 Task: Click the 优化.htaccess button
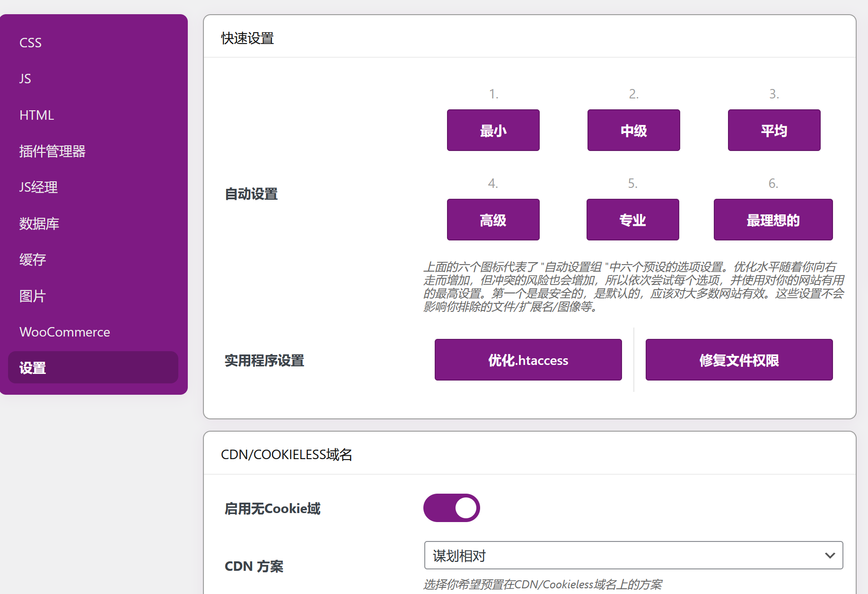pyautogui.click(x=528, y=360)
